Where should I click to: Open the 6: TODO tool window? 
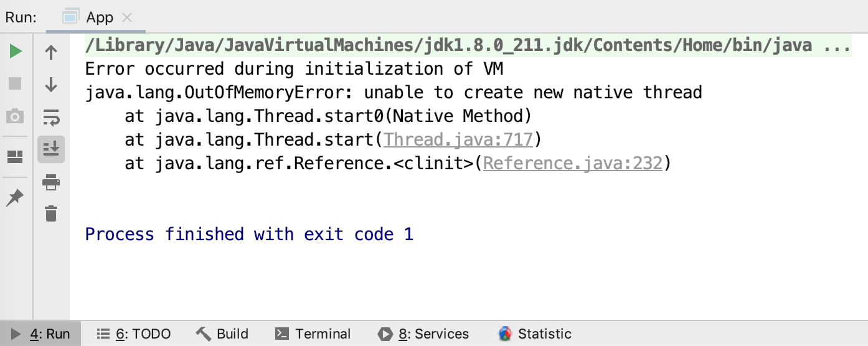pyautogui.click(x=134, y=334)
